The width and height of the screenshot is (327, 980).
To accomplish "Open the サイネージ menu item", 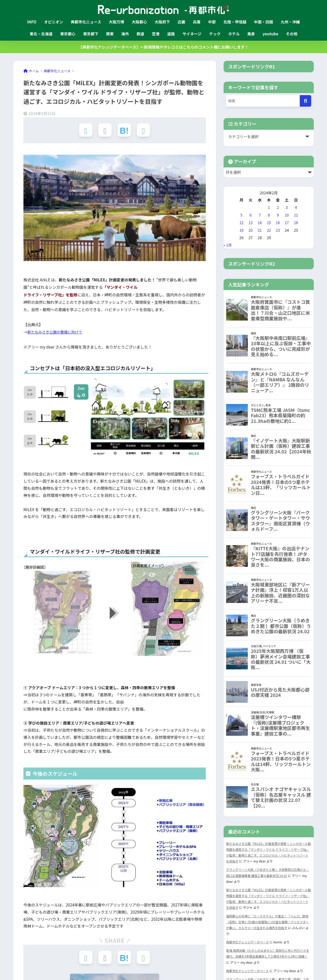I will (192, 34).
